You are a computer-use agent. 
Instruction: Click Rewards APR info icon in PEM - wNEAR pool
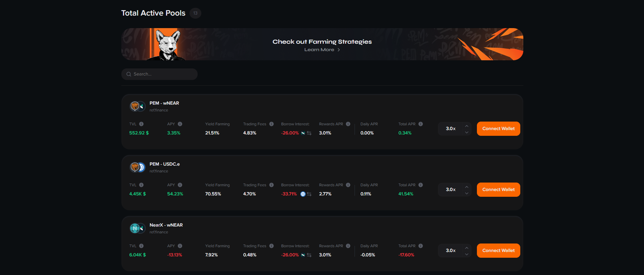348,124
